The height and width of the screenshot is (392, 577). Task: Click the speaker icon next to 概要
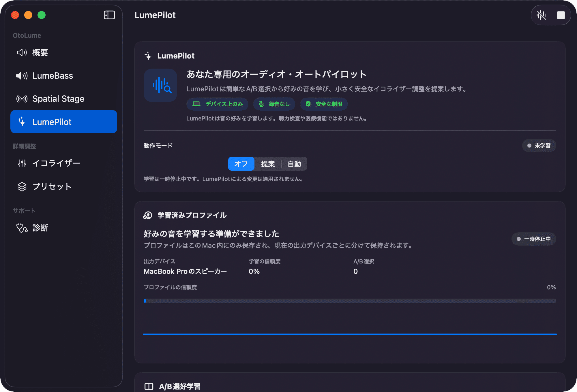point(22,52)
